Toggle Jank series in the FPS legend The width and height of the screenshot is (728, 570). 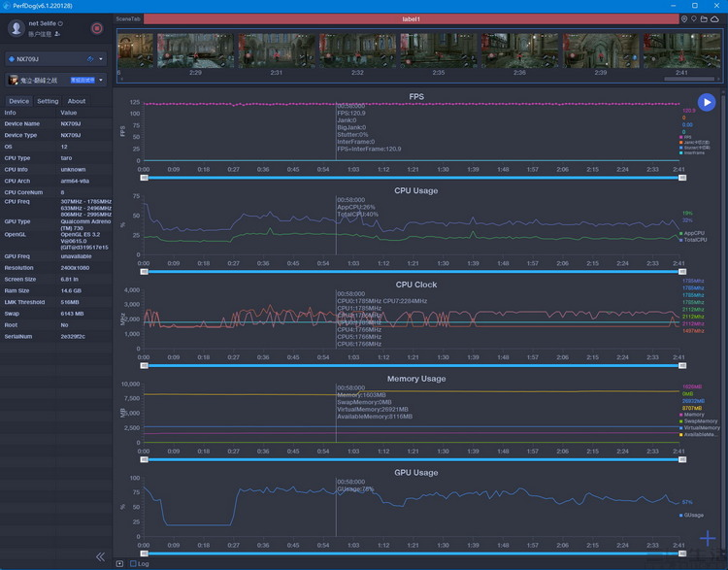pyautogui.click(x=694, y=142)
